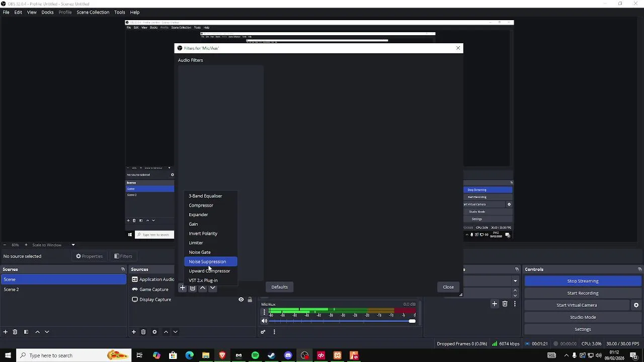Open Spotify from the taskbar
The height and width of the screenshot is (362, 644).
[255, 355]
